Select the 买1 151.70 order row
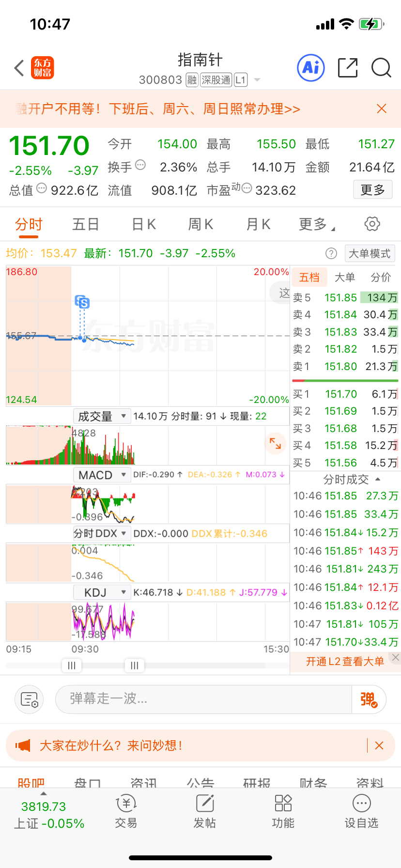This screenshot has height=868, width=401. [x=345, y=394]
